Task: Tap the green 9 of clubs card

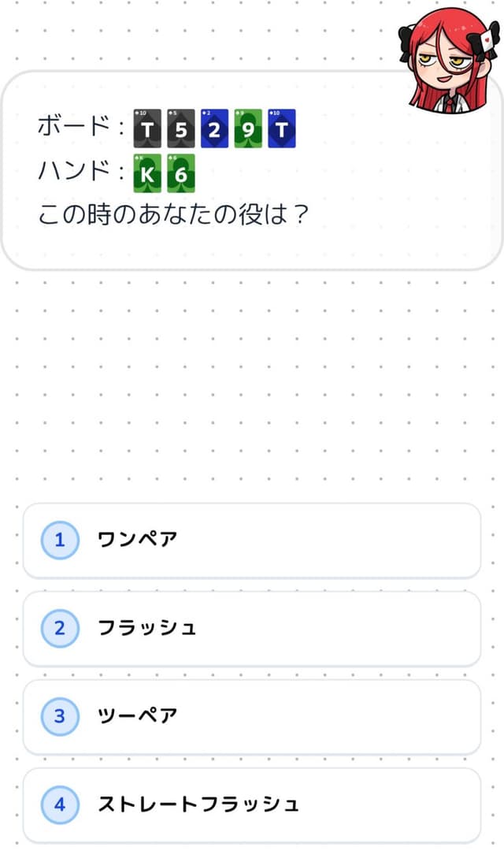Action: tap(248, 128)
